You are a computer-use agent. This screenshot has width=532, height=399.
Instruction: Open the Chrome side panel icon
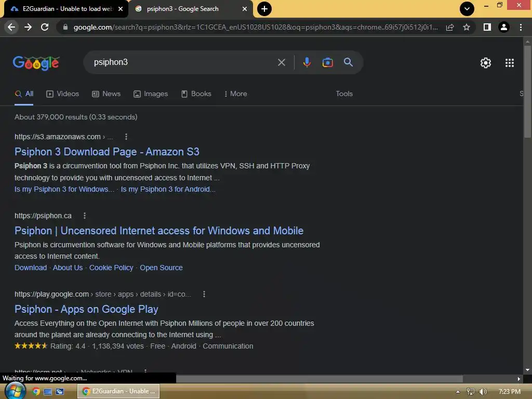coord(487,27)
